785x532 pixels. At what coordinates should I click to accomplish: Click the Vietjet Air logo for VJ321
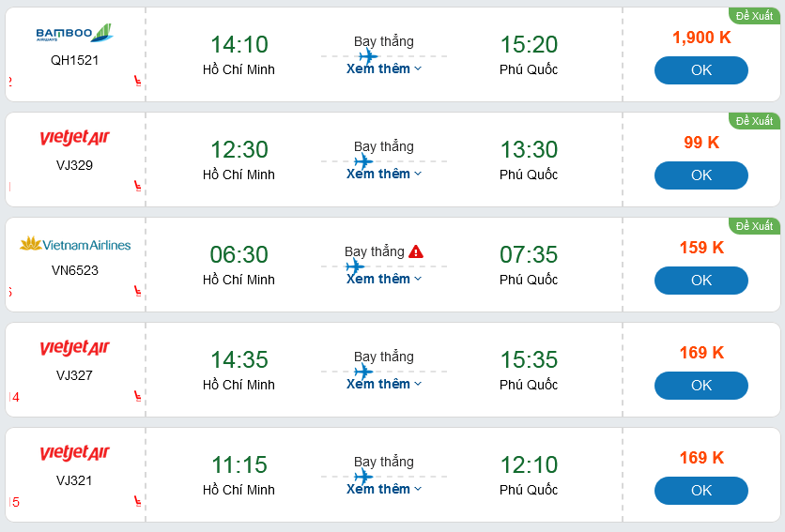75,454
